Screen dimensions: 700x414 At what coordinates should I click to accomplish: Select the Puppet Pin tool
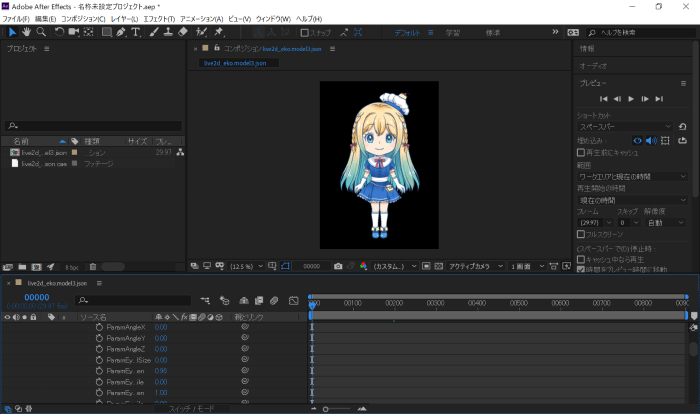click(219, 32)
